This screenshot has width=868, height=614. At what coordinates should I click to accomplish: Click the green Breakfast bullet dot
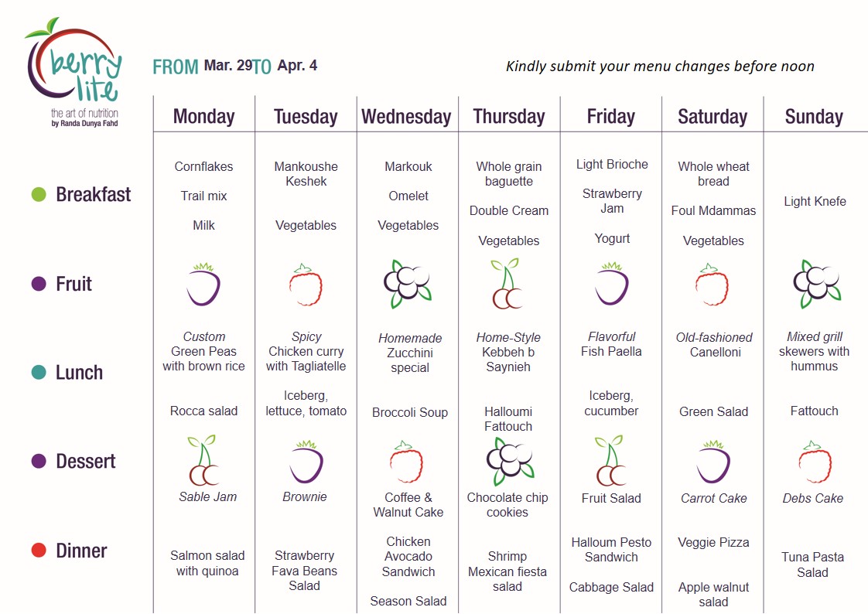pyautogui.click(x=39, y=194)
